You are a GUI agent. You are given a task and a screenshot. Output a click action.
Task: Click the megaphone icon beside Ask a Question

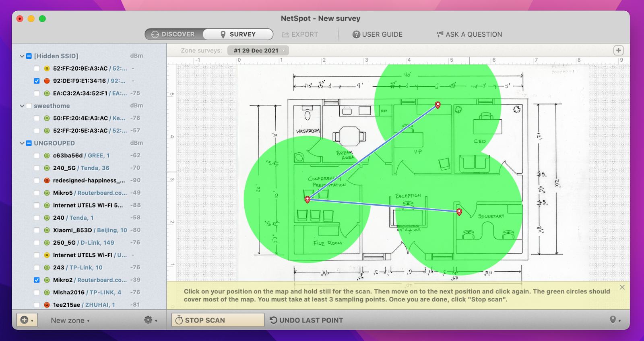440,34
